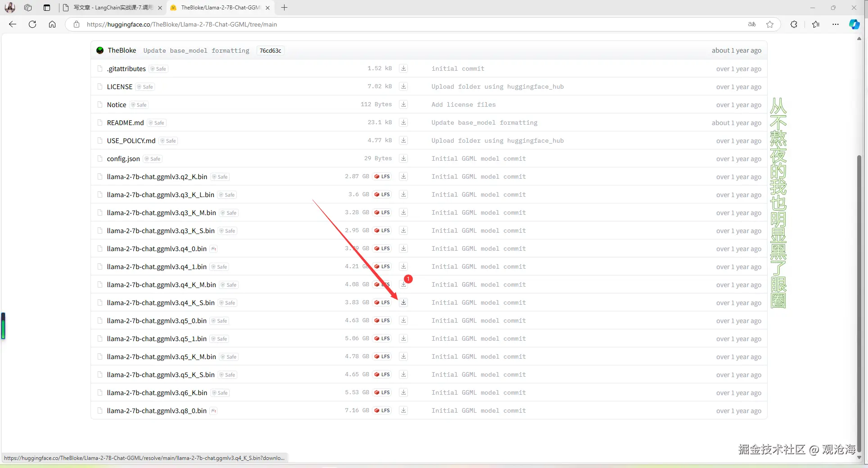Open the Copilot sidebar
Viewport: 868px width, 468px height.
pyautogui.click(x=854, y=24)
